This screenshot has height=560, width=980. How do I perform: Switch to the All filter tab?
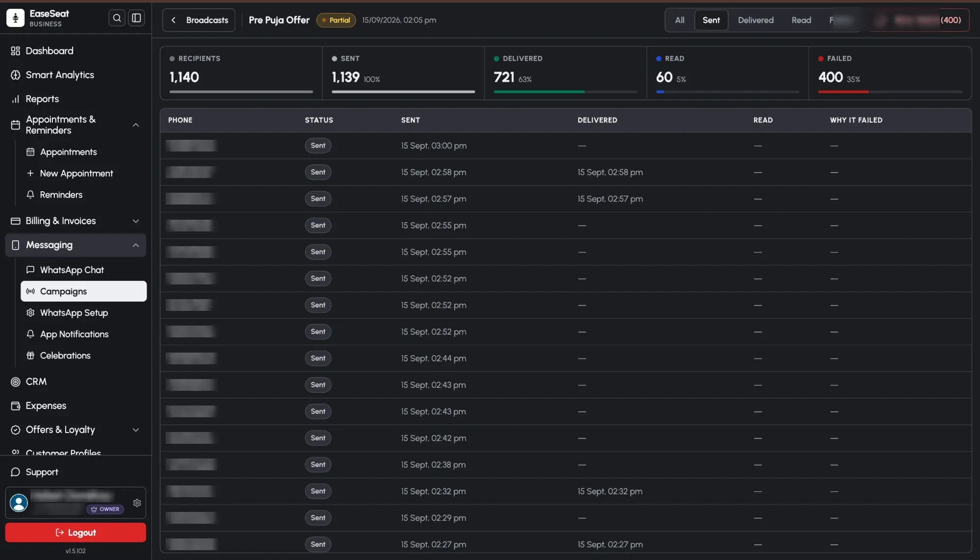click(x=680, y=20)
